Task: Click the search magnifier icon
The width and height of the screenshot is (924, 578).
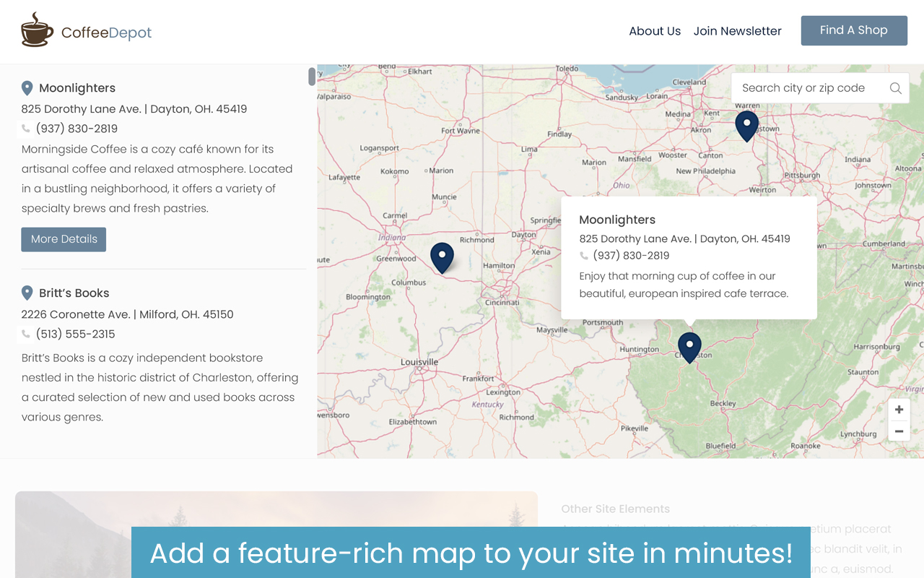Action: click(895, 88)
